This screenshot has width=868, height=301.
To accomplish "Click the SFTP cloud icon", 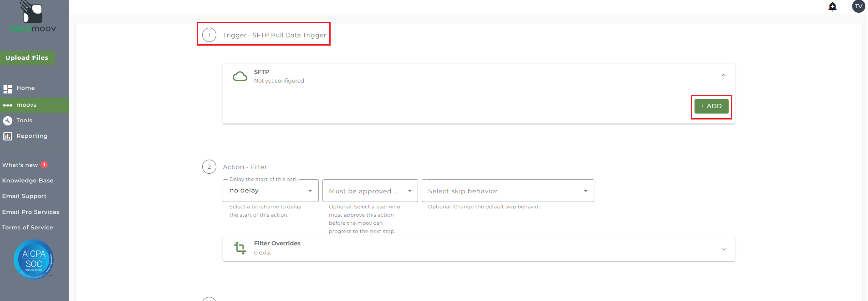I will [x=240, y=76].
